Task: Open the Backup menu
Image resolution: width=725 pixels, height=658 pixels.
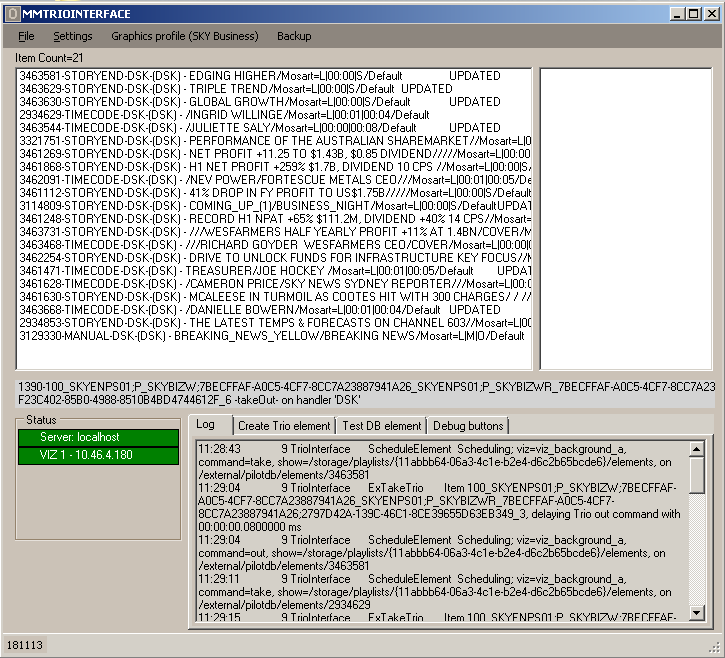Action: (294, 36)
